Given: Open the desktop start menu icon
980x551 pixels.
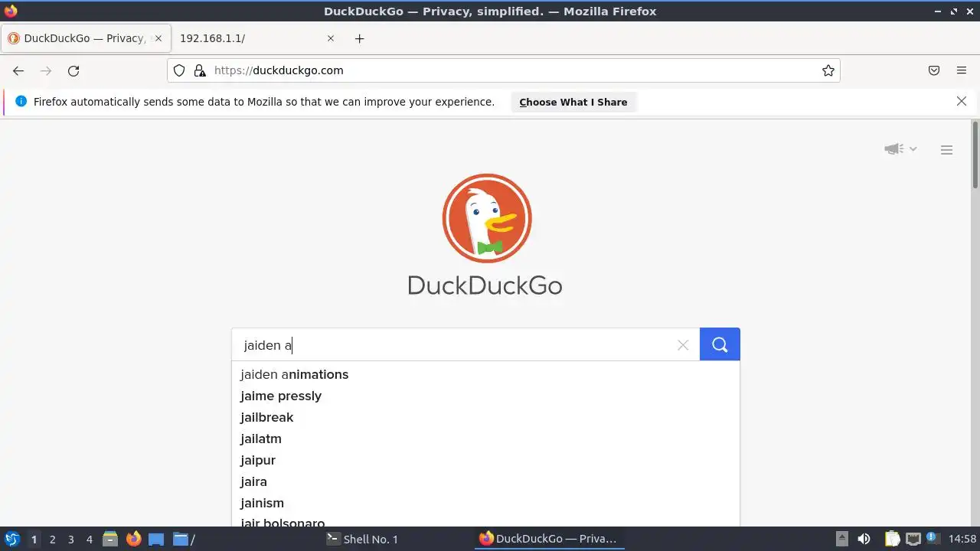Looking at the screenshot, I should click(x=12, y=539).
